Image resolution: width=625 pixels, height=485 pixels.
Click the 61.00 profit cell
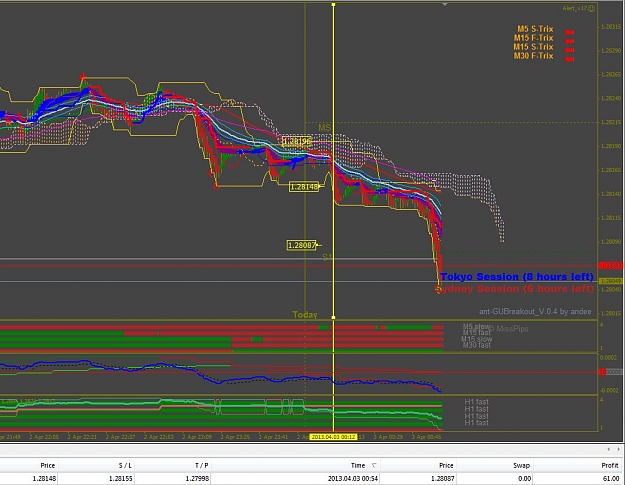coord(611,478)
